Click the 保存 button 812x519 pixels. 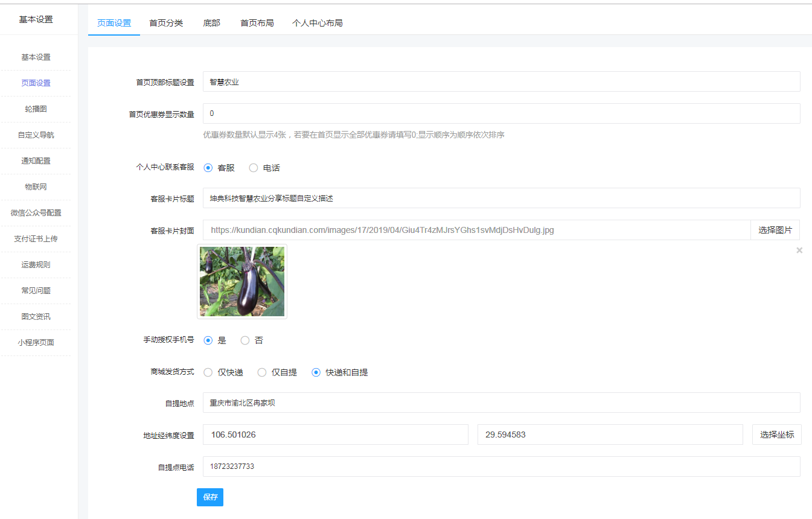210,497
